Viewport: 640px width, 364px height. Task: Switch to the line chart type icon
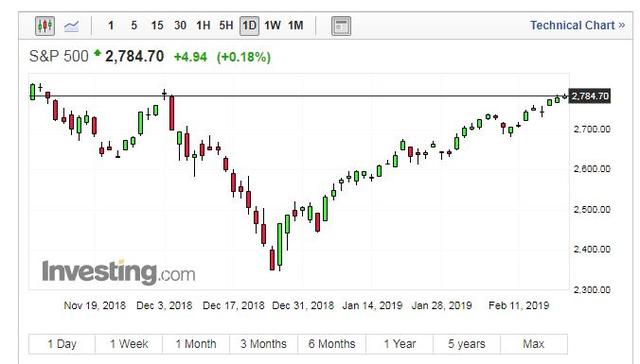click(71, 27)
